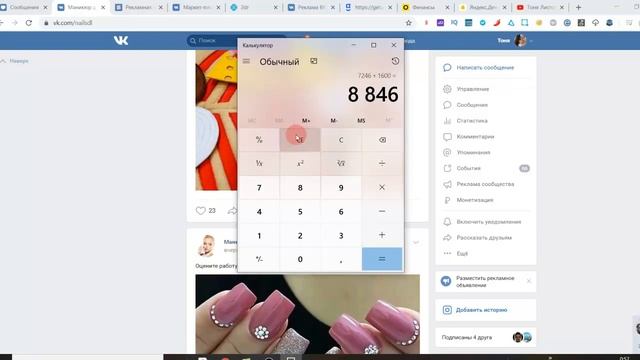Click the x squared key
This screenshot has height=360, width=640.
(300, 164)
